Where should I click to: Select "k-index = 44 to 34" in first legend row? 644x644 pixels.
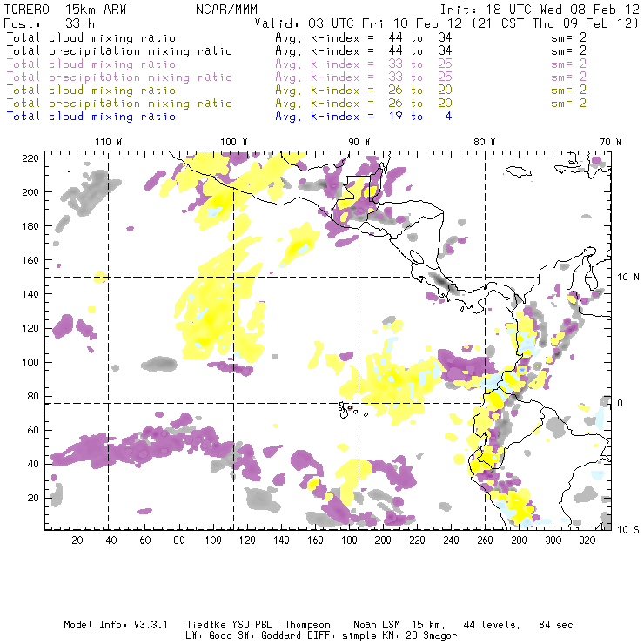pos(381,37)
